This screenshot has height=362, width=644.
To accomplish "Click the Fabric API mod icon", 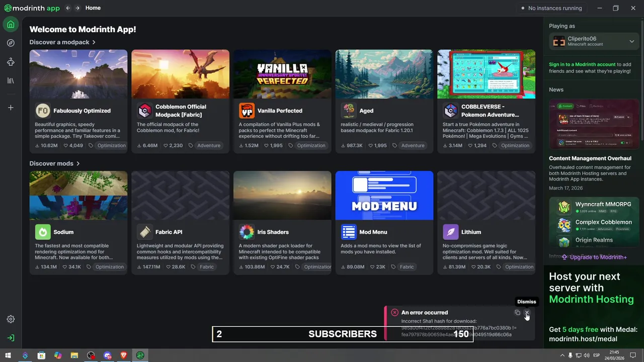I will 145,232.
